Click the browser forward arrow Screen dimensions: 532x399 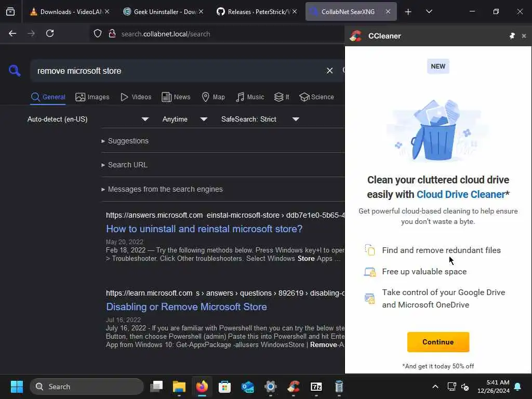click(x=31, y=34)
